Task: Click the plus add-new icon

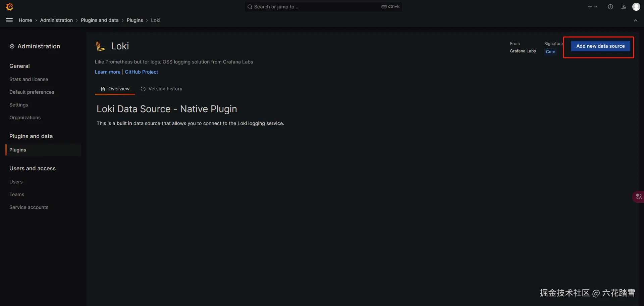Action: click(x=590, y=7)
